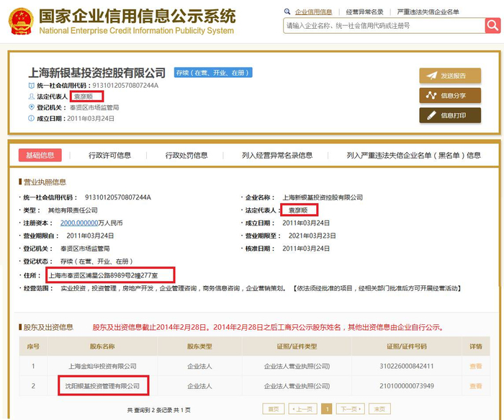Click the 证照/证件号码 column header
Image resolution: width=504 pixels, height=420 pixels.
407,347
